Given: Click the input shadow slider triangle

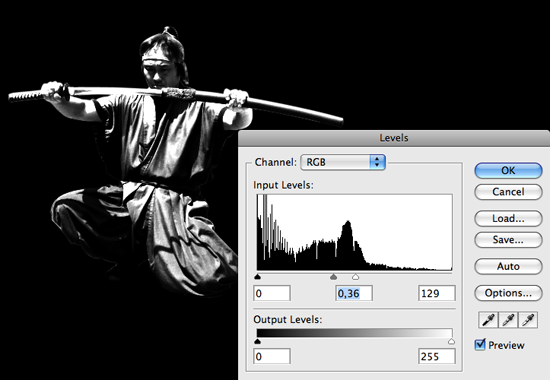Looking at the screenshot, I should [x=258, y=277].
